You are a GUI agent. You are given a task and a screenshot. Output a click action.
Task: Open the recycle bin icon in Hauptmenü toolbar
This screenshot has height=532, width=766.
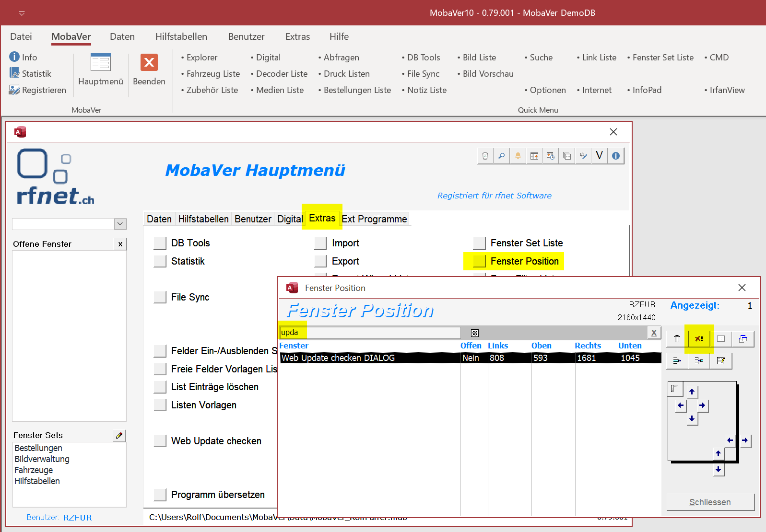pyautogui.click(x=485, y=156)
